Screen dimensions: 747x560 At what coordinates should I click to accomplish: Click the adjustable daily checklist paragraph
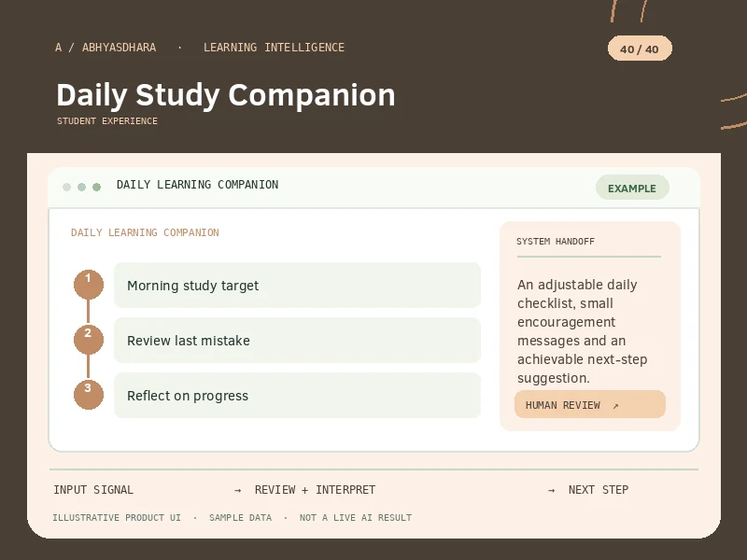tap(582, 331)
